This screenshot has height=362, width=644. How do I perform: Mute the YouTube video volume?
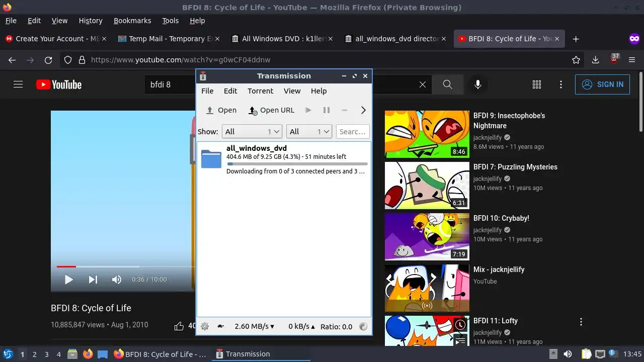tap(117, 280)
